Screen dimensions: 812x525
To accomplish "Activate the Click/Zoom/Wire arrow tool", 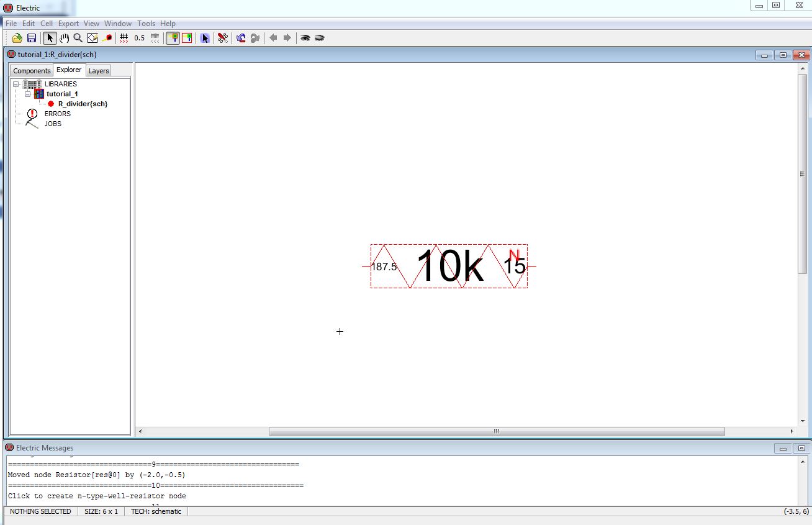I will pos(50,38).
